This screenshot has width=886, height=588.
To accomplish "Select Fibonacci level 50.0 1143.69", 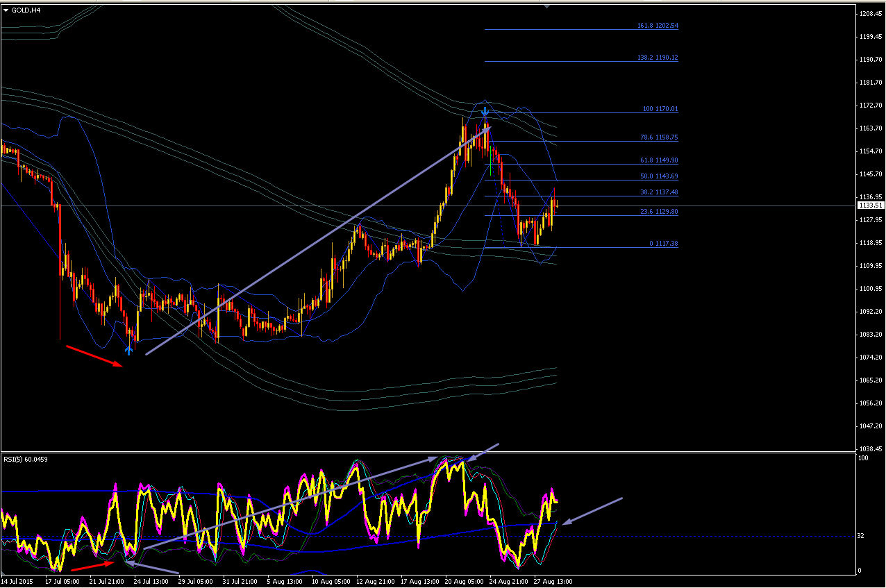I will point(659,176).
